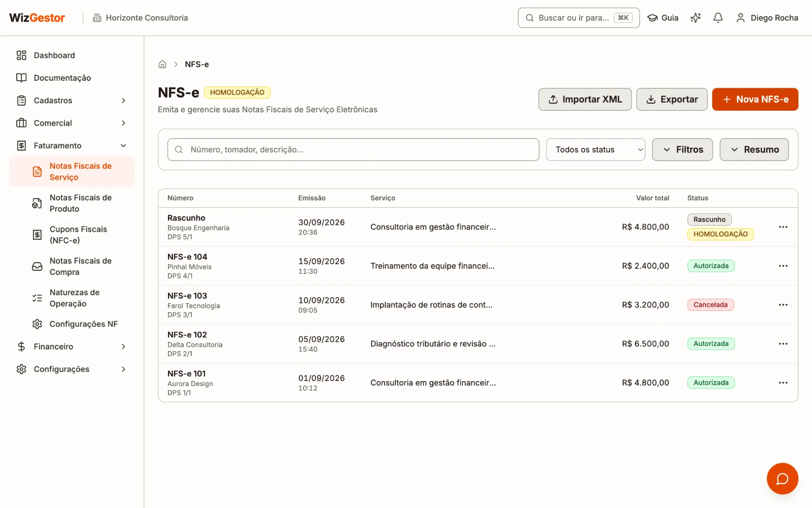Expand the Filtros panel

click(x=683, y=150)
